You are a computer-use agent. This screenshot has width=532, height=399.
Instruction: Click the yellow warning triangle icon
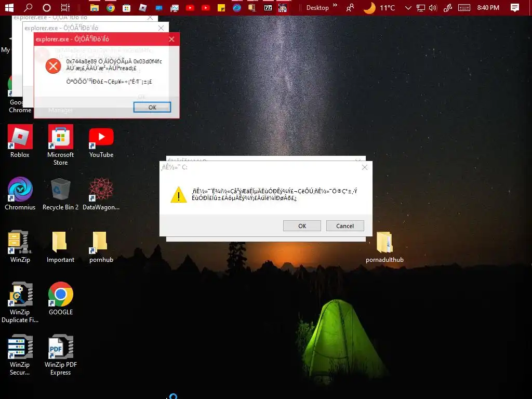(x=179, y=195)
